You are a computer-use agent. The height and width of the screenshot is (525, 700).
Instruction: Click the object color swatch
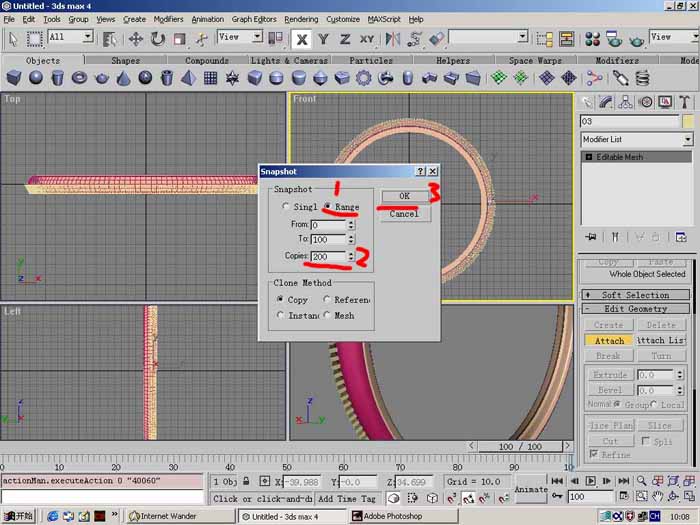coord(688,121)
